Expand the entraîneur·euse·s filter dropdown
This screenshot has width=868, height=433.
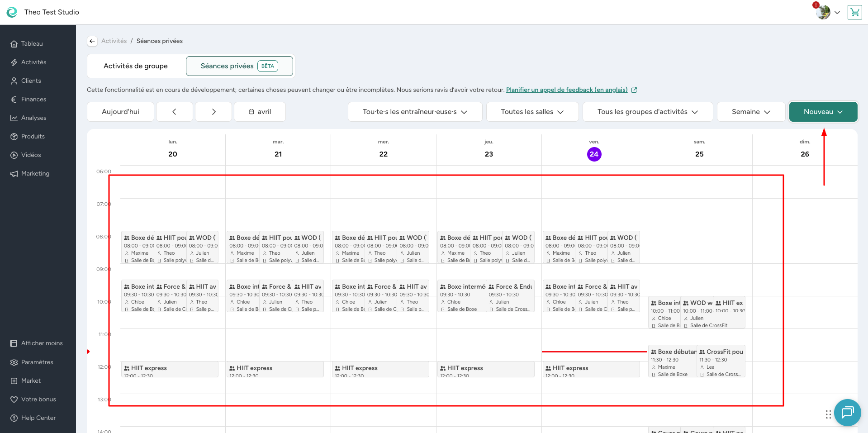(415, 112)
